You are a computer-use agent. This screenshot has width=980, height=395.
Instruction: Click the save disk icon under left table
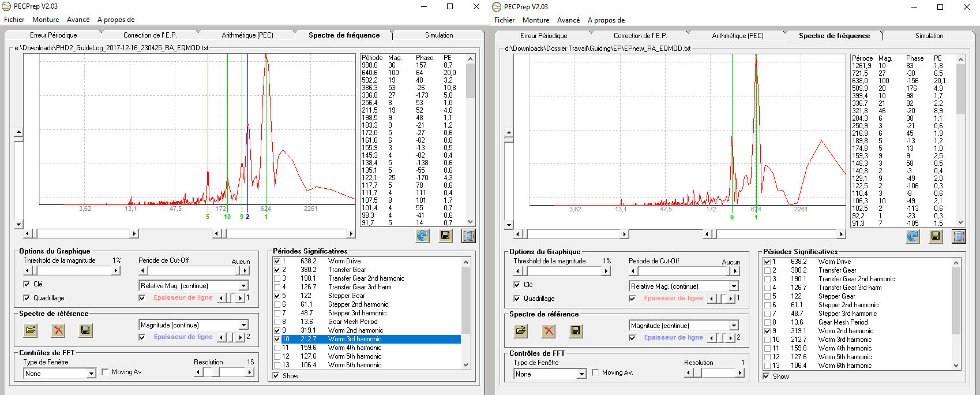[x=445, y=236]
